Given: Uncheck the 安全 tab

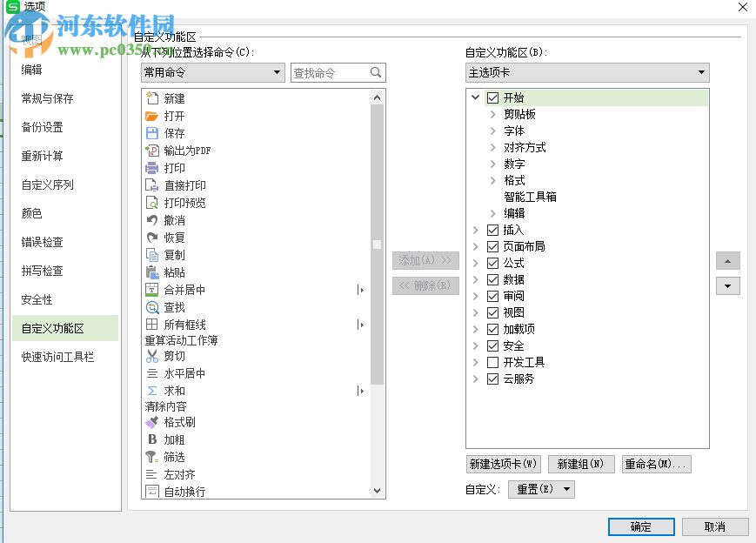Looking at the screenshot, I should tap(493, 345).
